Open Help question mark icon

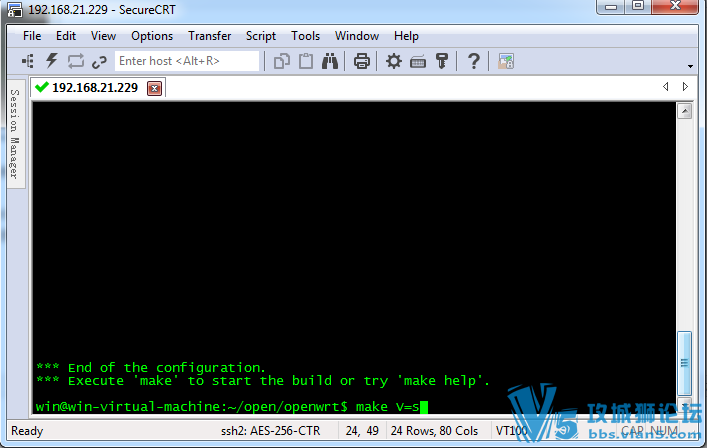473,61
